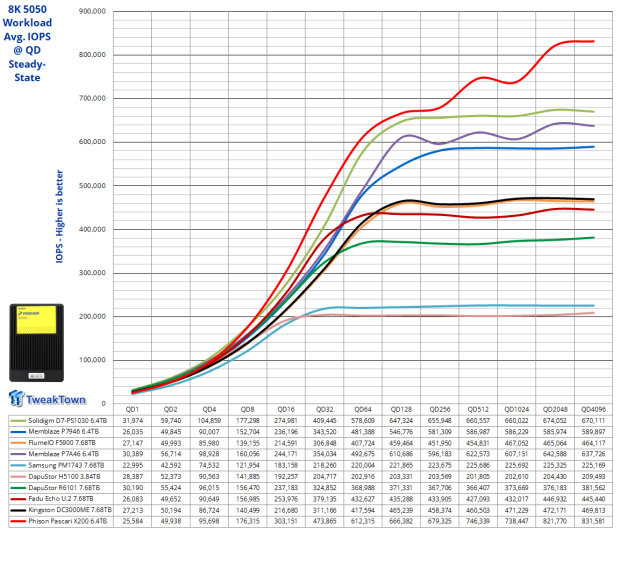This screenshot has width=620, height=568.
Task: Select the 'Samsung PM1743 7.68TB' legend label
Action: point(66,465)
